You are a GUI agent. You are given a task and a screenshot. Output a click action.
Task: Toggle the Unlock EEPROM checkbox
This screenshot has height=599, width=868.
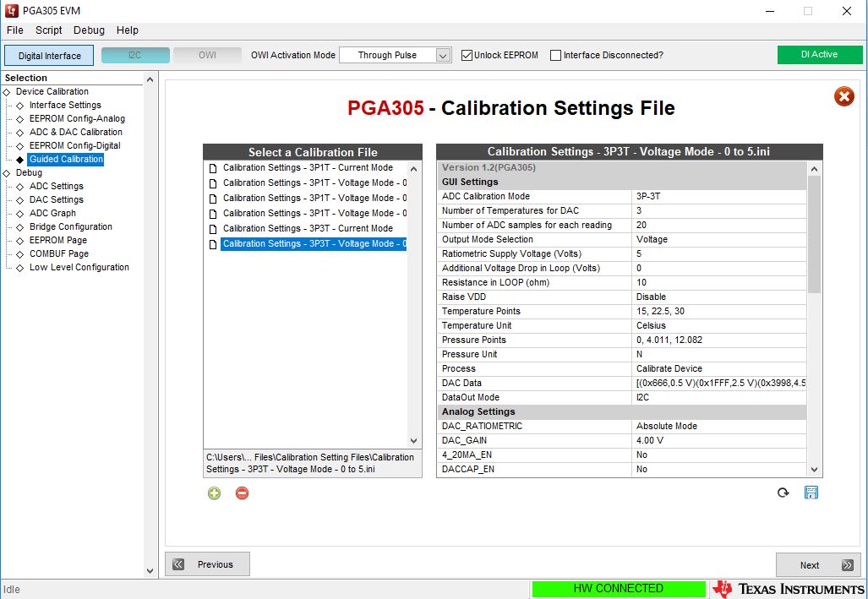[x=467, y=56]
